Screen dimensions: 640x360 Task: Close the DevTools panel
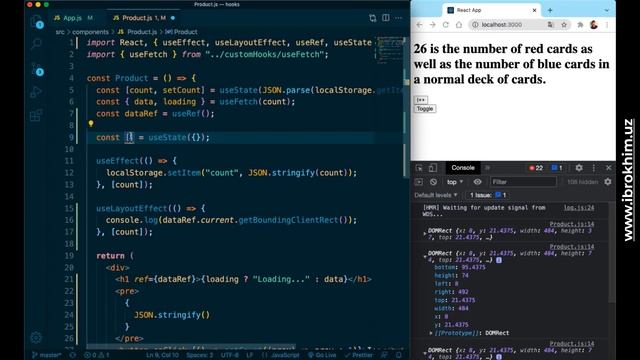coord(609,168)
